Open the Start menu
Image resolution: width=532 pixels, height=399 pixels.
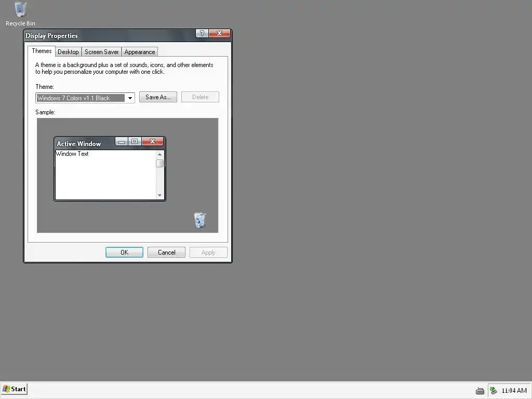coord(14,389)
